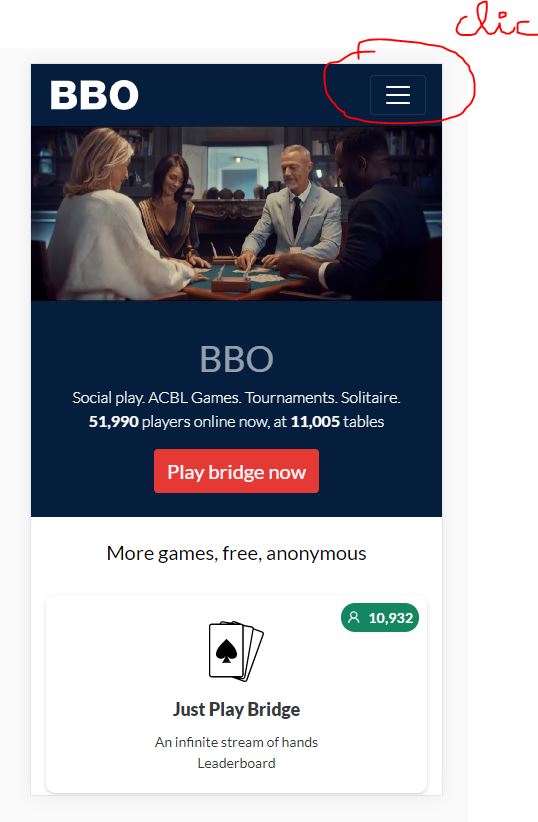Select the 10,932 player count number
The image size is (538, 822).
pyautogui.click(x=391, y=618)
